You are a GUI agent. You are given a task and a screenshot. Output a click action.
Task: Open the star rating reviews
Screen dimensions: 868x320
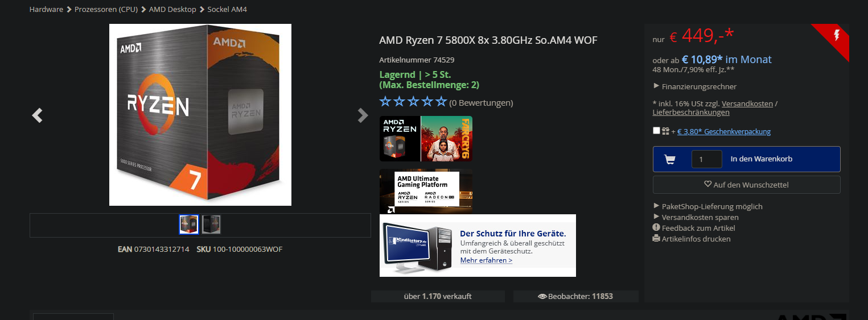click(x=413, y=102)
